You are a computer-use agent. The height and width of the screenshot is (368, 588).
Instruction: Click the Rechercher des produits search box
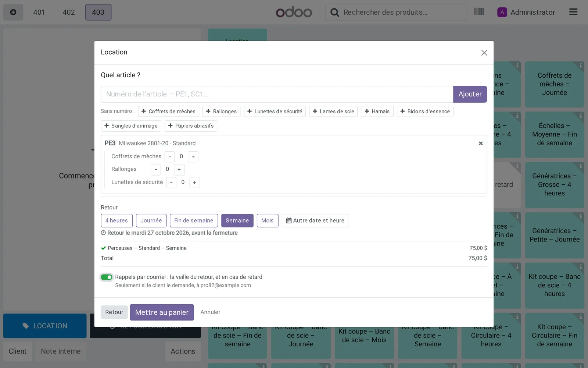click(x=395, y=12)
